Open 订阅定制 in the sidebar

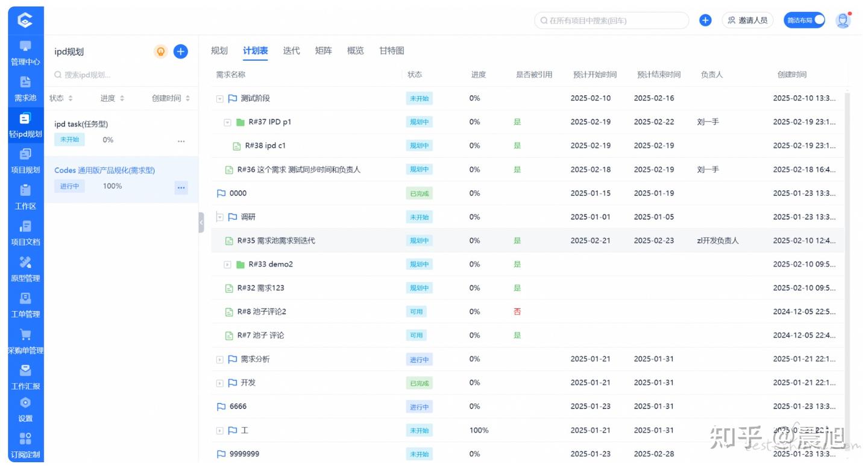(x=25, y=446)
